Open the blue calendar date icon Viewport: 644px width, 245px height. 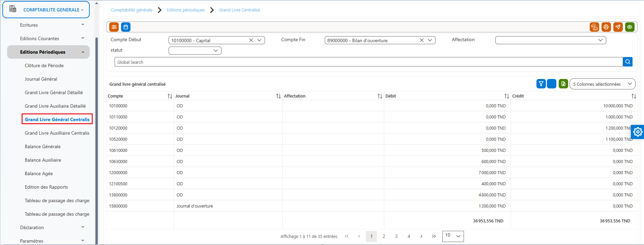click(x=126, y=27)
